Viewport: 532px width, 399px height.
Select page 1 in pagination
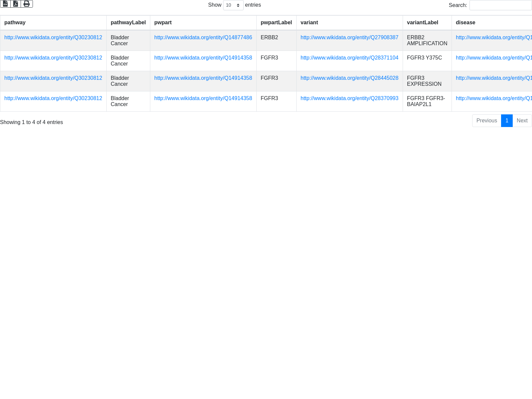click(x=507, y=121)
